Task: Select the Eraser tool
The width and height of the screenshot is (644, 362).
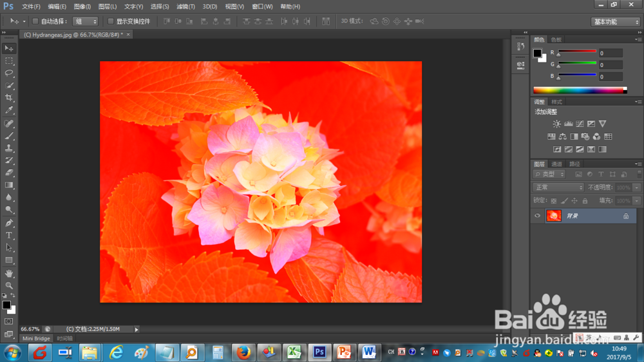Action: tap(8, 173)
